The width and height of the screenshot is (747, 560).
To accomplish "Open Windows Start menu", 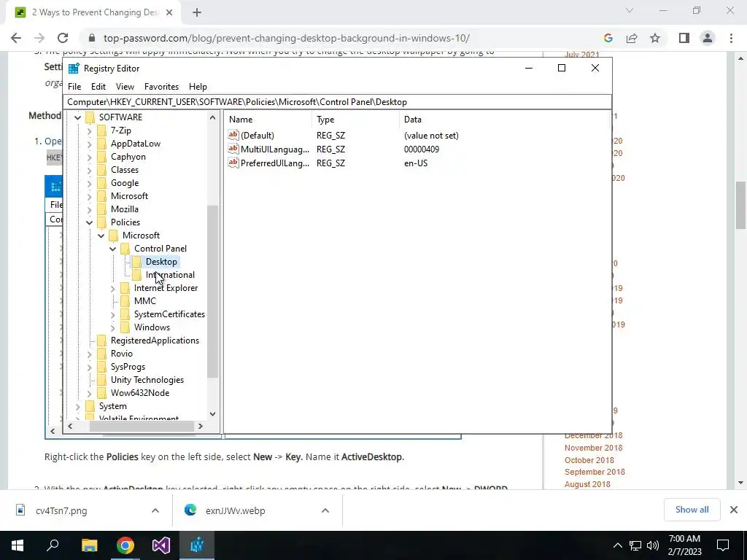I will pos(18,545).
